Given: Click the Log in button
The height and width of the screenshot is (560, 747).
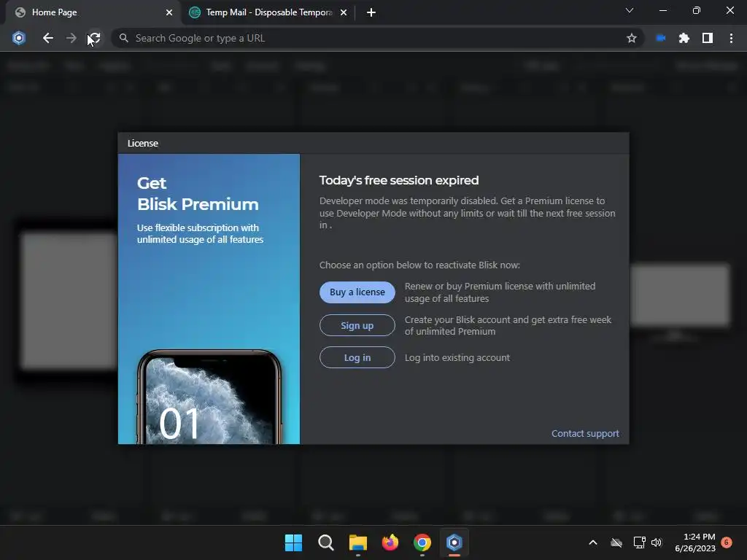Looking at the screenshot, I should (x=357, y=357).
